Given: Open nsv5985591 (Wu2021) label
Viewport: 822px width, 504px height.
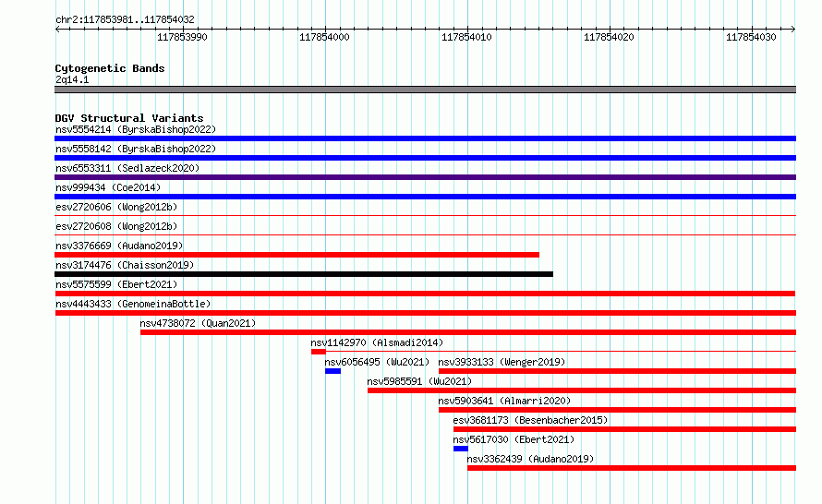Looking at the screenshot, I should pos(419,381).
